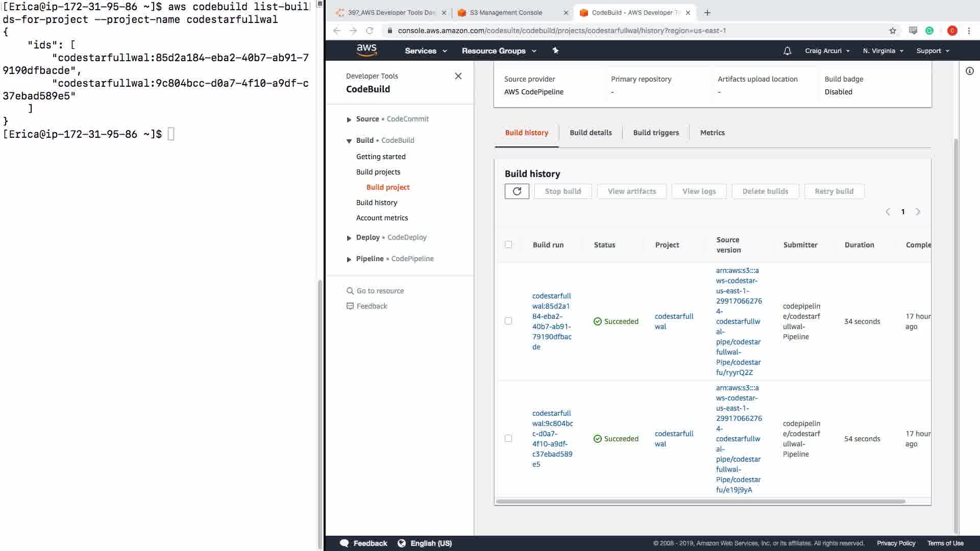Reload the browser page

[370, 31]
